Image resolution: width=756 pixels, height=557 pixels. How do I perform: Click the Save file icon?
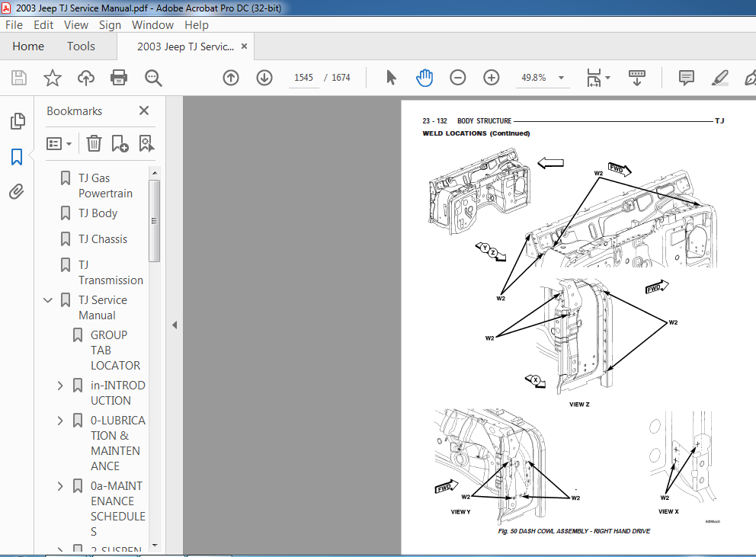[x=19, y=78]
